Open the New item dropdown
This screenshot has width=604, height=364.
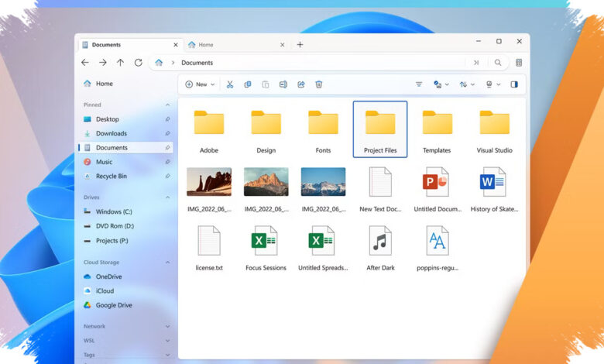(x=200, y=84)
